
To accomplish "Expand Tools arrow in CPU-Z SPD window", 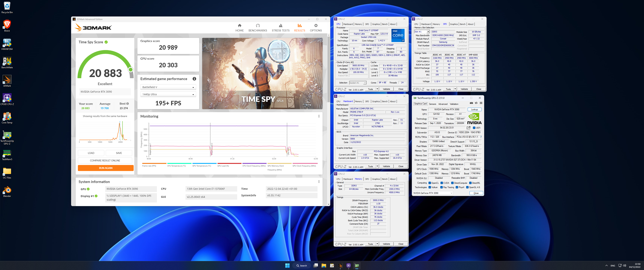I will (x=455, y=89).
